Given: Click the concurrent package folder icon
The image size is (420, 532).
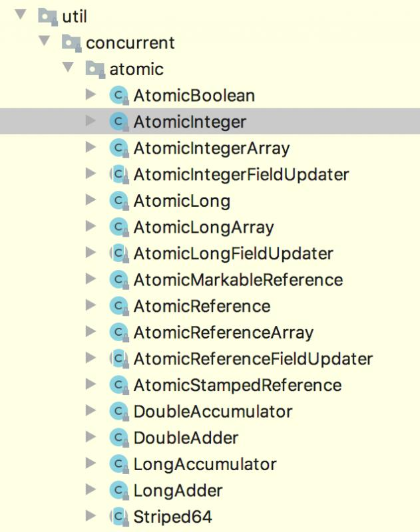Looking at the screenshot, I should coord(71,43).
